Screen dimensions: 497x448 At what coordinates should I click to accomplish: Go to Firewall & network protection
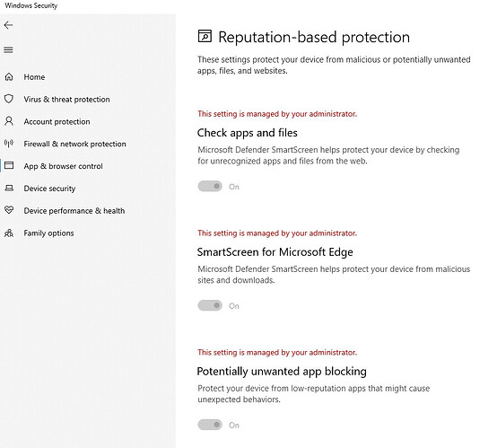(74, 144)
